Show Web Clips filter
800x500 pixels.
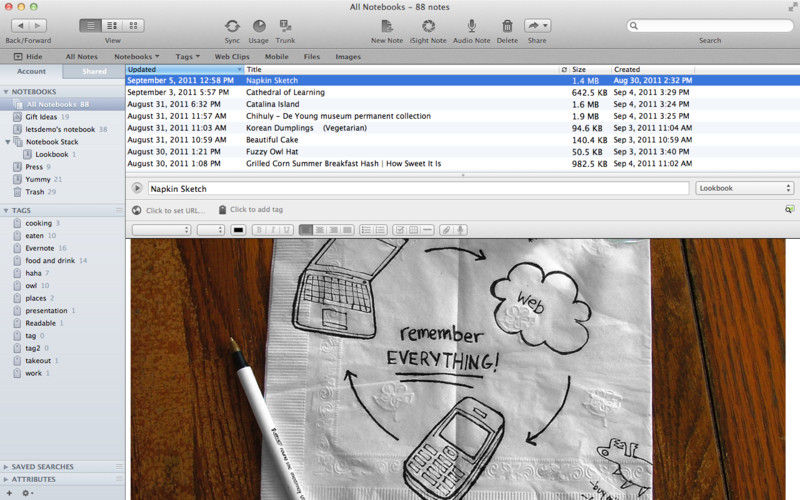tap(232, 57)
